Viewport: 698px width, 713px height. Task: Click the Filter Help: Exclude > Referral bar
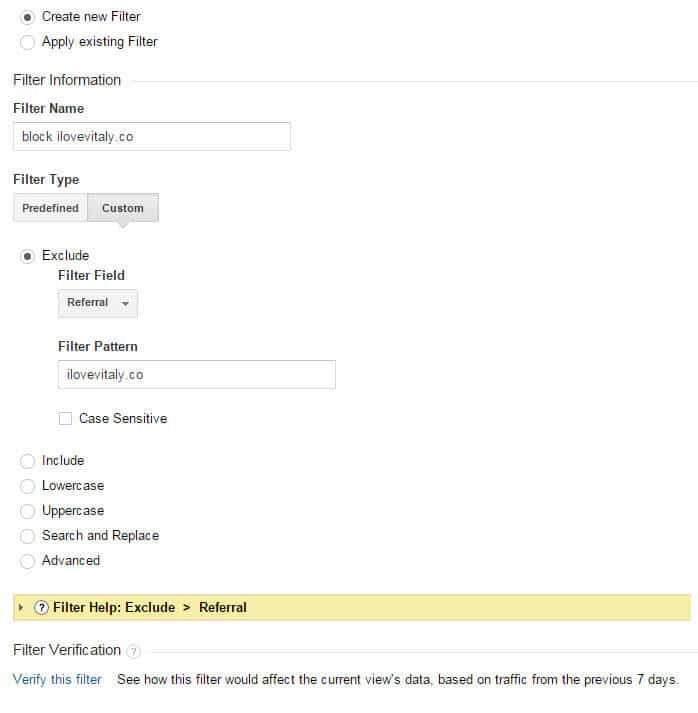(352, 608)
